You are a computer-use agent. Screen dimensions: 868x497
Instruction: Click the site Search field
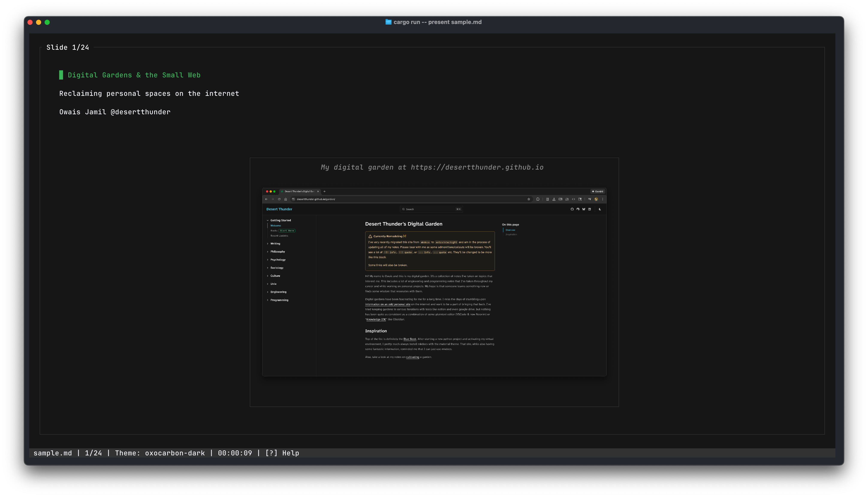point(431,209)
